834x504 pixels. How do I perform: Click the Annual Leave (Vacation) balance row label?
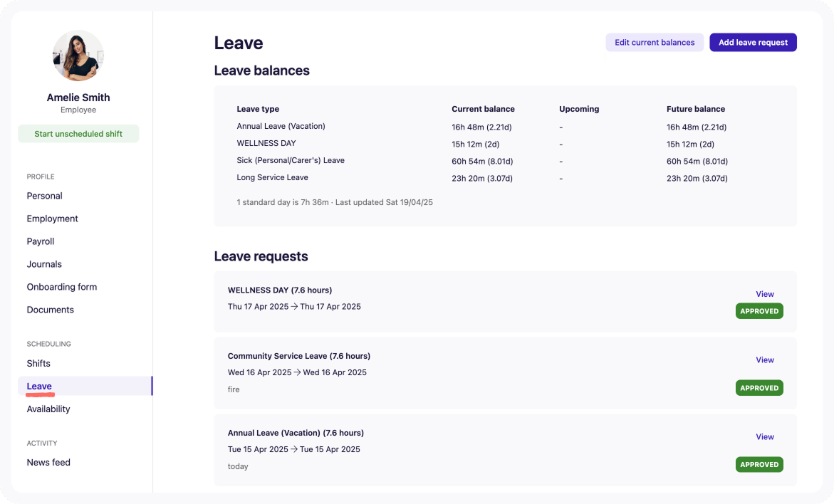(x=281, y=126)
